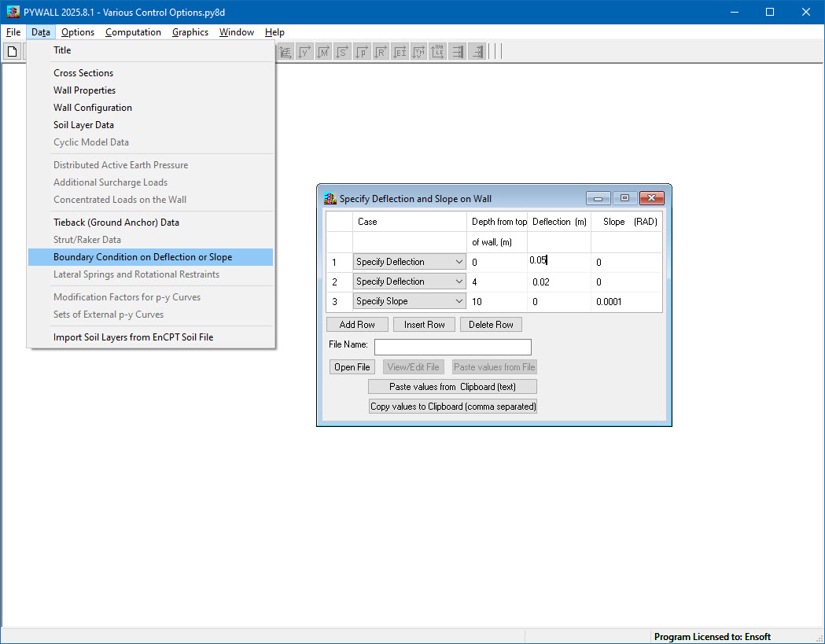Click the New file icon

[12, 51]
